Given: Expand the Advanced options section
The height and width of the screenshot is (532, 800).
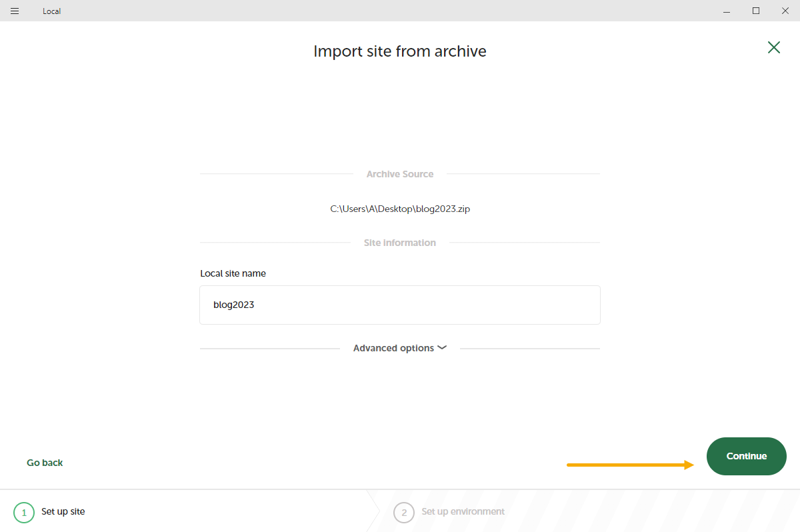Looking at the screenshot, I should click(x=393, y=348).
